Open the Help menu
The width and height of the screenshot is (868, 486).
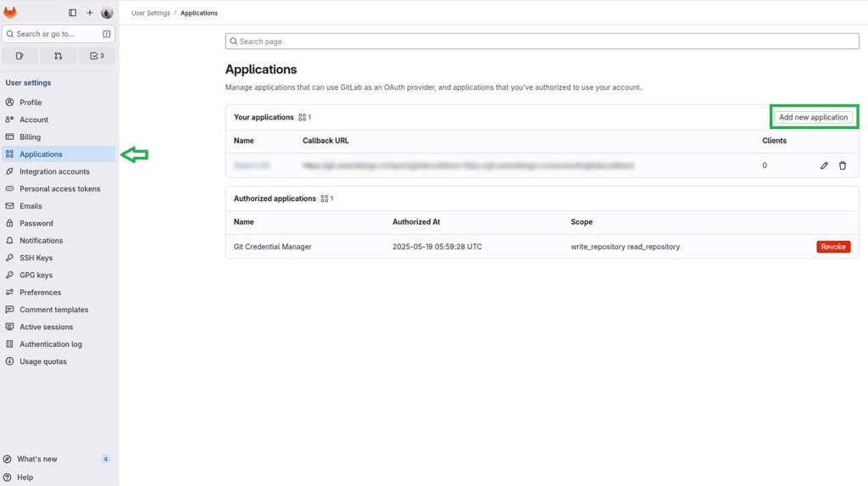tap(25, 478)
